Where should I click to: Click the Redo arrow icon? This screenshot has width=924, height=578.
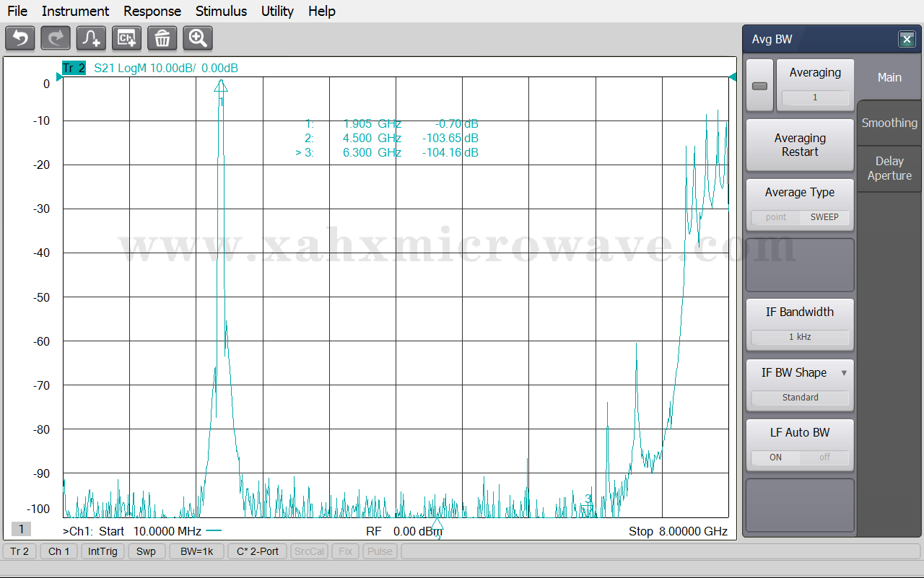tap(56, 38)
